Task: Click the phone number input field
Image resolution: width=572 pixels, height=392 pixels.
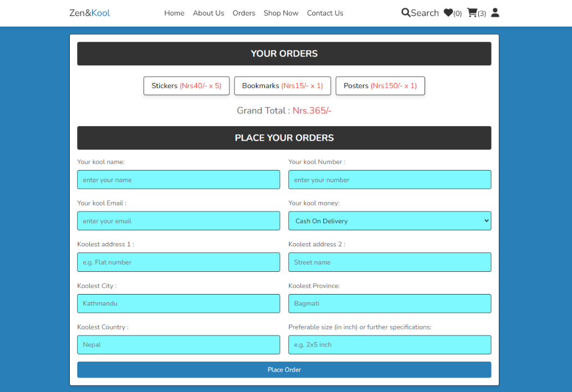Action: 390,180
